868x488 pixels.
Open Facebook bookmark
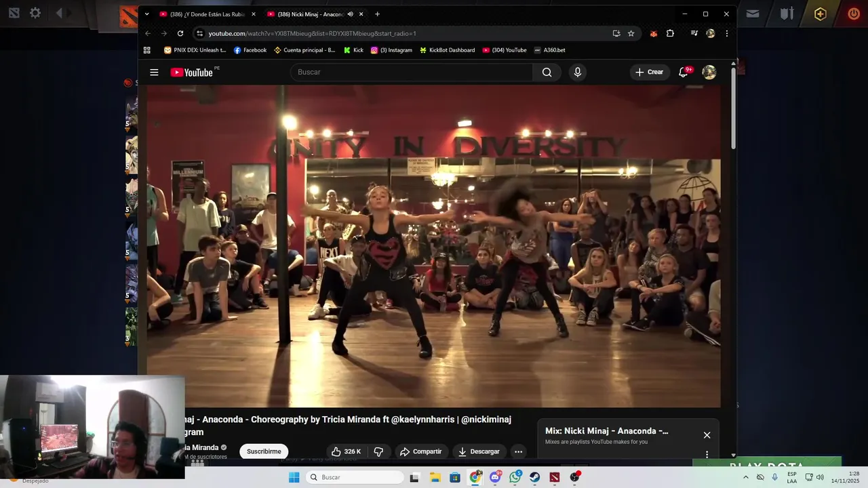250,50
